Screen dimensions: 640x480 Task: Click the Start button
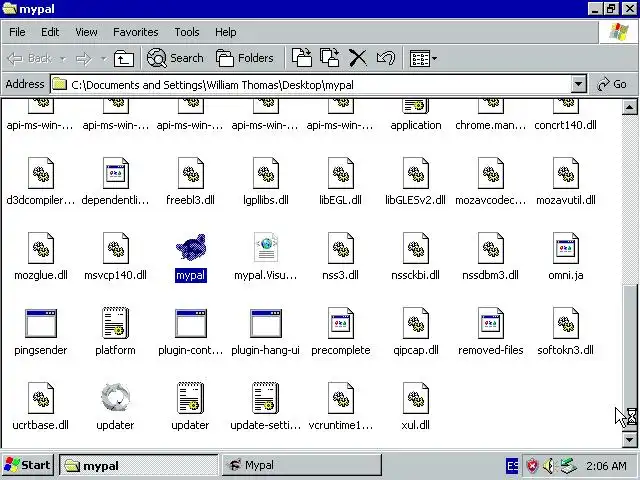pyautogui.click(x=28, y=465)
